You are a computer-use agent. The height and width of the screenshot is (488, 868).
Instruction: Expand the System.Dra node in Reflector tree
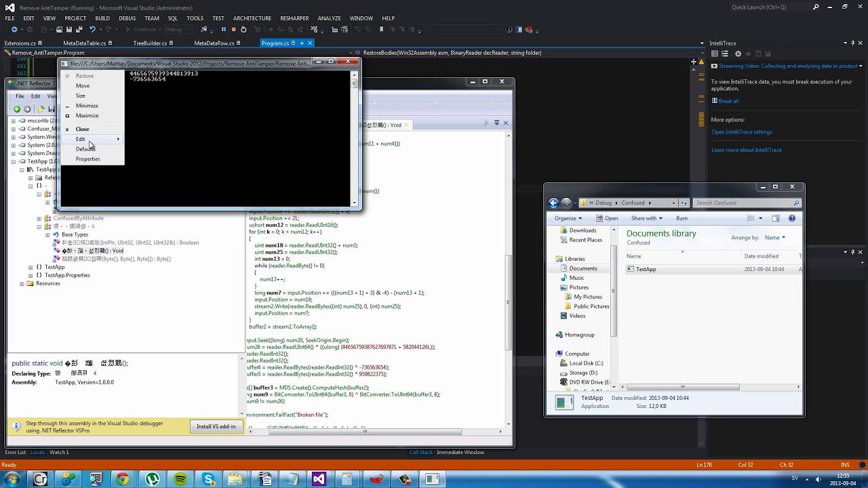click(x=13, y=153)
